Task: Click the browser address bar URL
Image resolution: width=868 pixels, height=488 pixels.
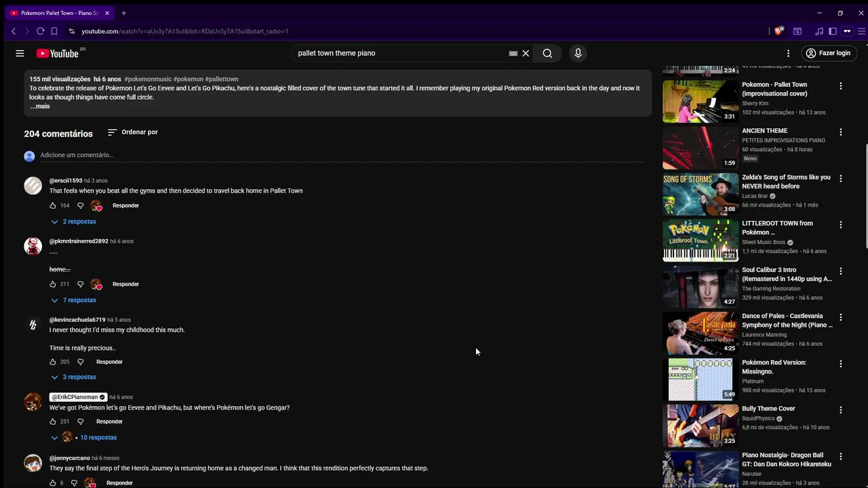Action: [184, 31]
